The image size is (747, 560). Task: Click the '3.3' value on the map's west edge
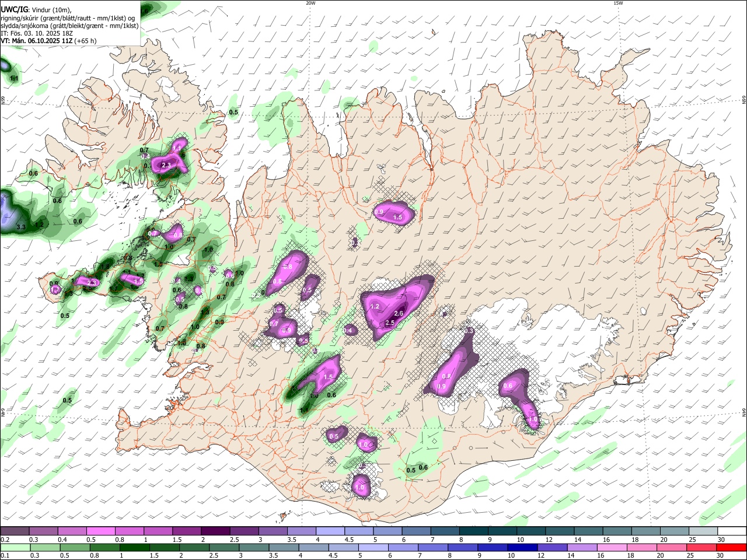21,227
